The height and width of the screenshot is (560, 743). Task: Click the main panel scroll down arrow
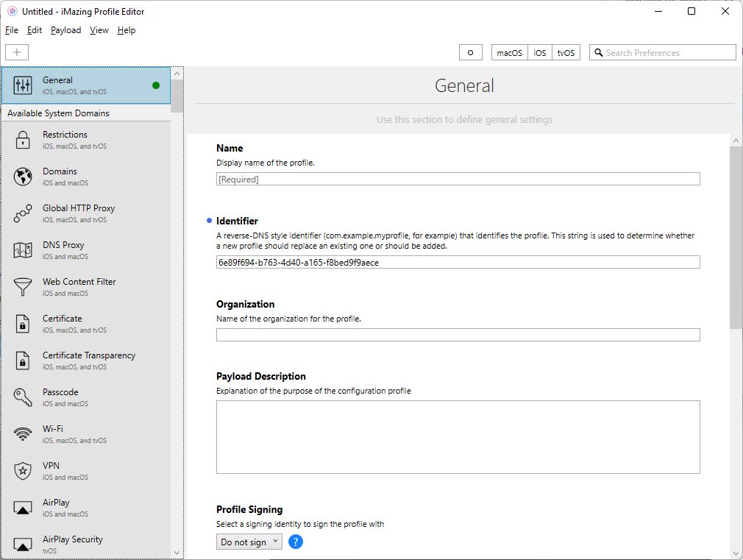coord(736,553)
